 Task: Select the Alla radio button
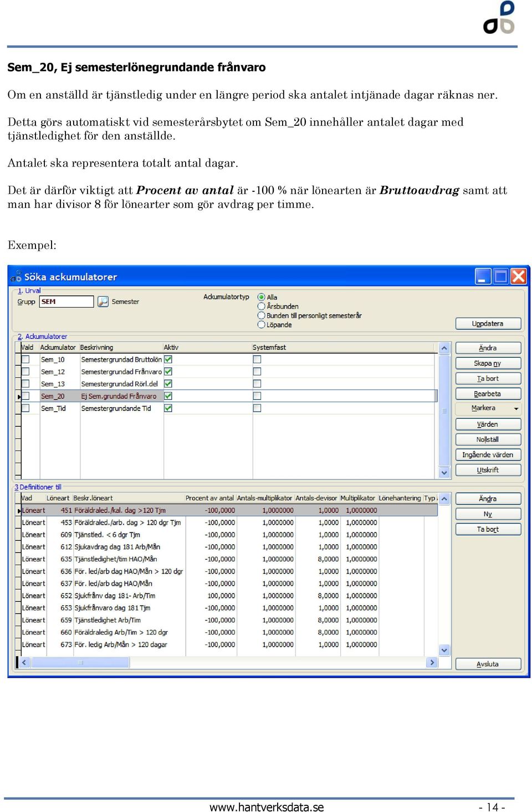coord(262,297)
